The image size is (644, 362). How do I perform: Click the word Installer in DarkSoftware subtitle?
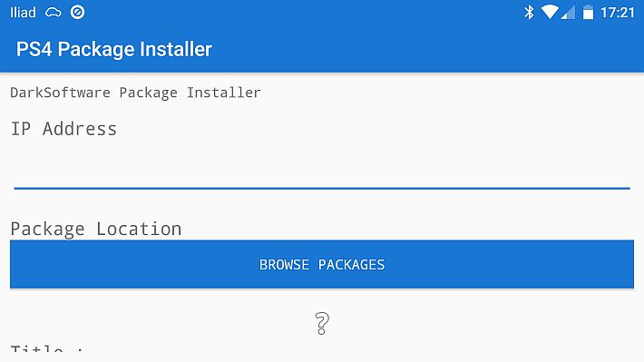224,93
